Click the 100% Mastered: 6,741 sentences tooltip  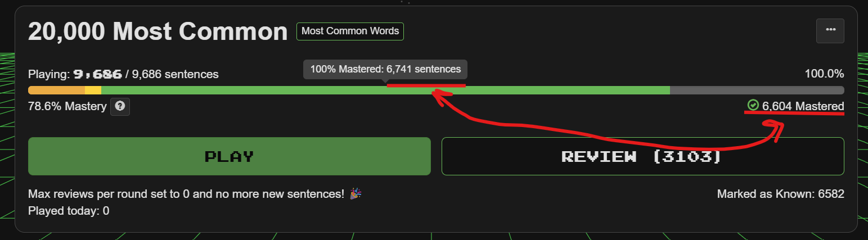point(385,70)
